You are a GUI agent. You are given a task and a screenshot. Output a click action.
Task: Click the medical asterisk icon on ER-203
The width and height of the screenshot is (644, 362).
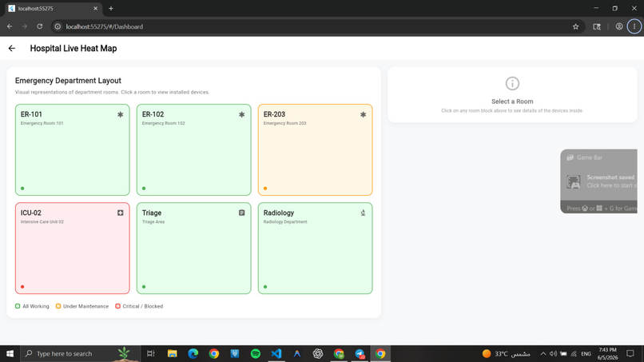363,114
